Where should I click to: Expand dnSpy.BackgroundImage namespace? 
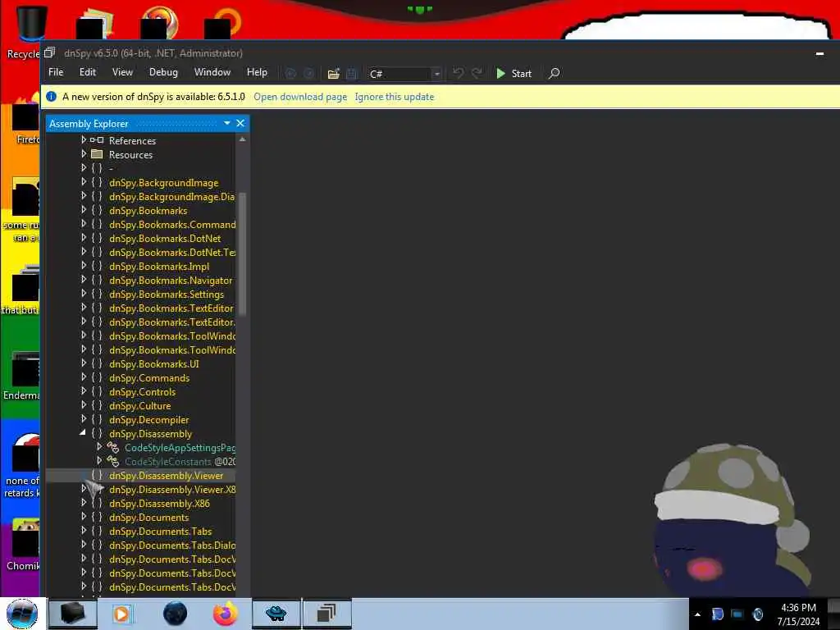click(84, 182)
